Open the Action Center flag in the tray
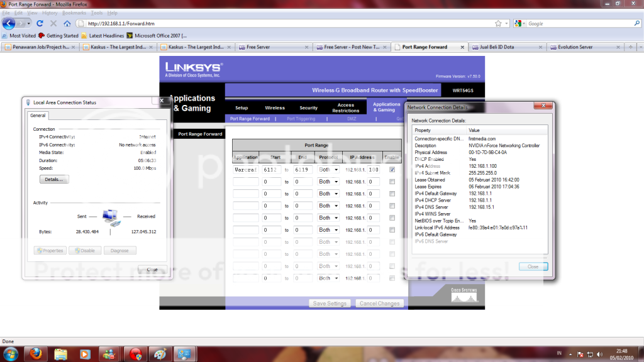 (x=580, y=354)
